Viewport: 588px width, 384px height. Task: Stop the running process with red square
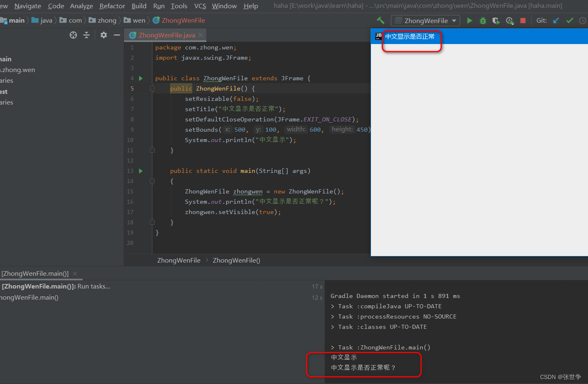pos(523,20)
